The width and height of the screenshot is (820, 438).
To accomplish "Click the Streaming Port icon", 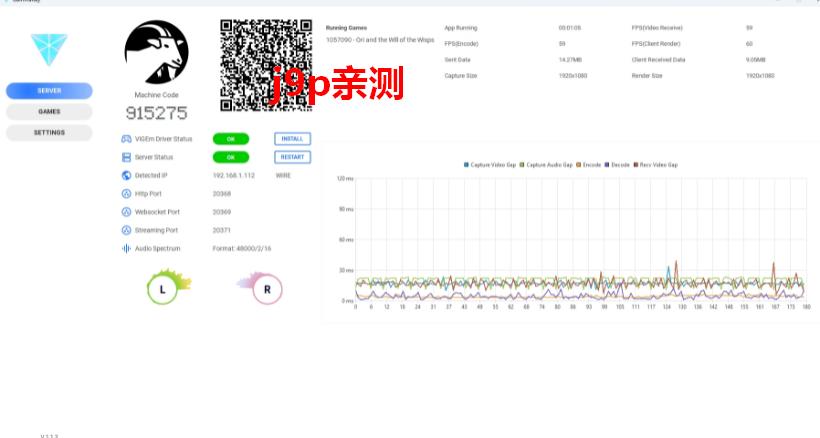I will pos(126,230).
